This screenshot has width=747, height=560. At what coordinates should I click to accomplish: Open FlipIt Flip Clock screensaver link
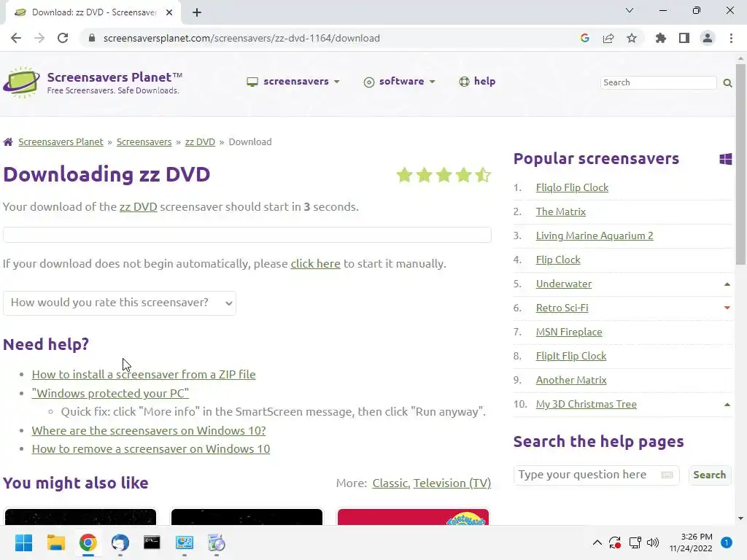coord(570,356)
